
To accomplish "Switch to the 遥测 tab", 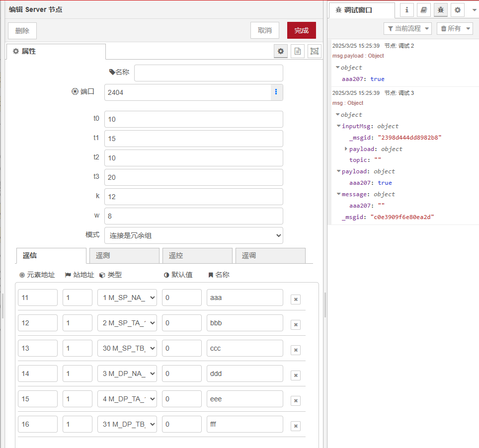I will point(124,256).
